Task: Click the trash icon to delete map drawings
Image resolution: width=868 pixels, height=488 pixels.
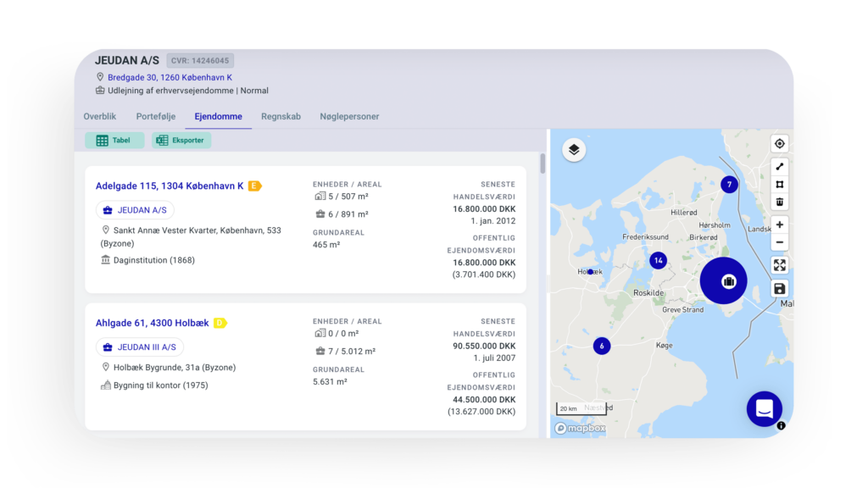Action: (780, 202)
